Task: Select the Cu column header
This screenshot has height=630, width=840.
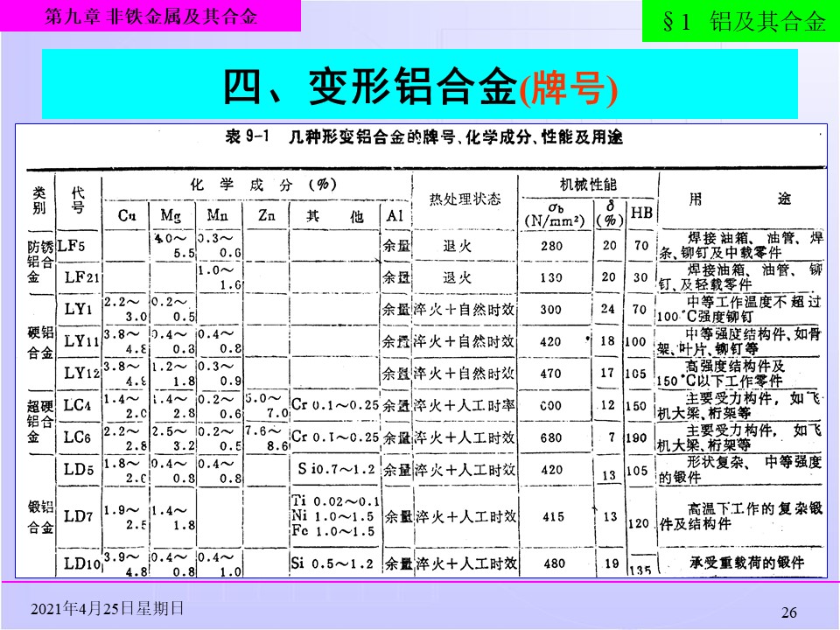Action: (x=127, y=215)
